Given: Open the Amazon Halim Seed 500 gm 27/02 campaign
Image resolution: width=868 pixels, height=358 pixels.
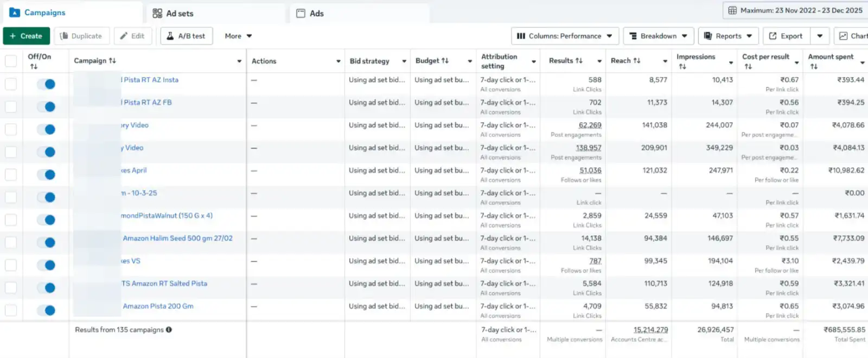Looking at the screenshot, I should click(177, 238).
